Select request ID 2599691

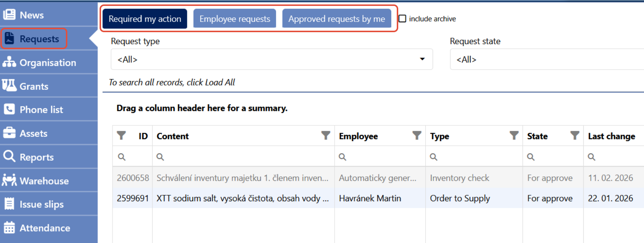tap(133, 198)
